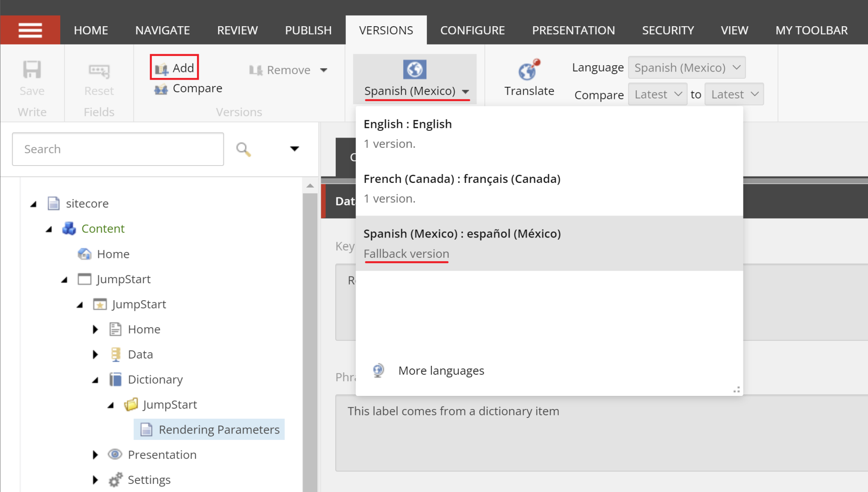Click the Spanish (Mexico) globe icon
868x492 pixels.
coord(414,69)
